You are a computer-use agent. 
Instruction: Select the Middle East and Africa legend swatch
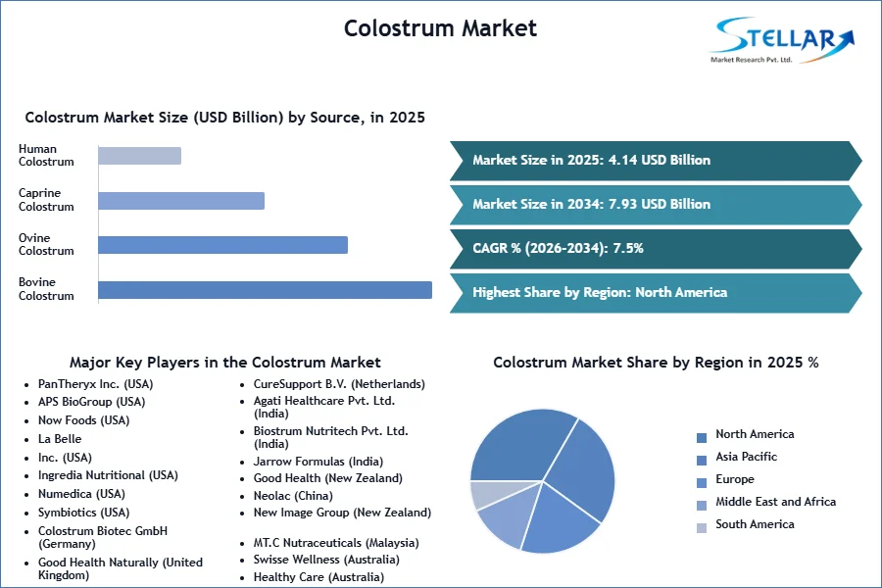(702, 506)
